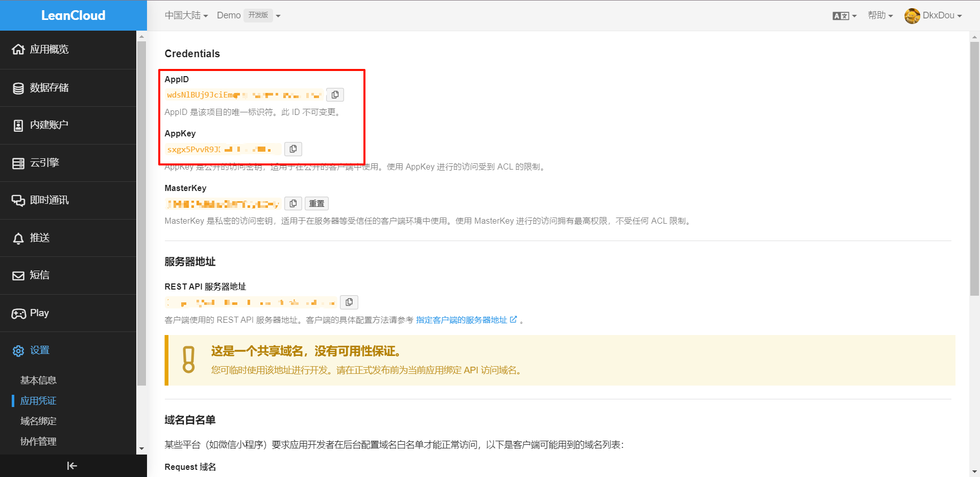The width and height of the screenshot is (980, 477).
Task: Click the masked AppID value
Action: [244, 94]
